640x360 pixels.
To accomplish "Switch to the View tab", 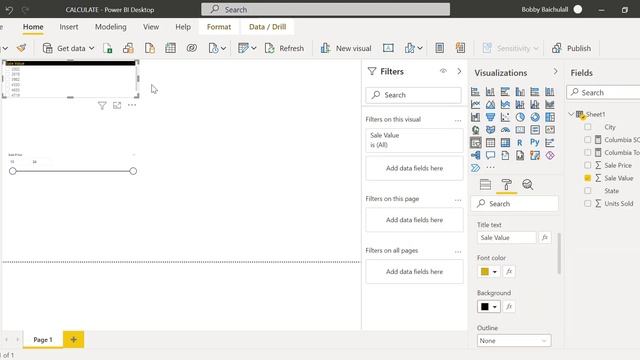I will click(x=151, y=27).
